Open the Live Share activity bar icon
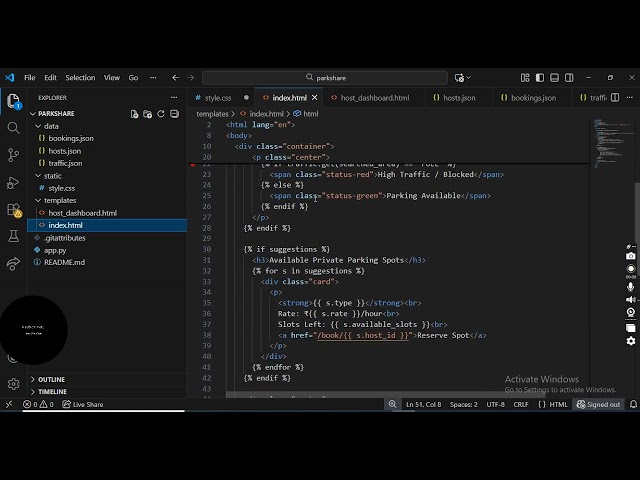The width and height of the screenshot is (640, 480). [x=13, y=263]
